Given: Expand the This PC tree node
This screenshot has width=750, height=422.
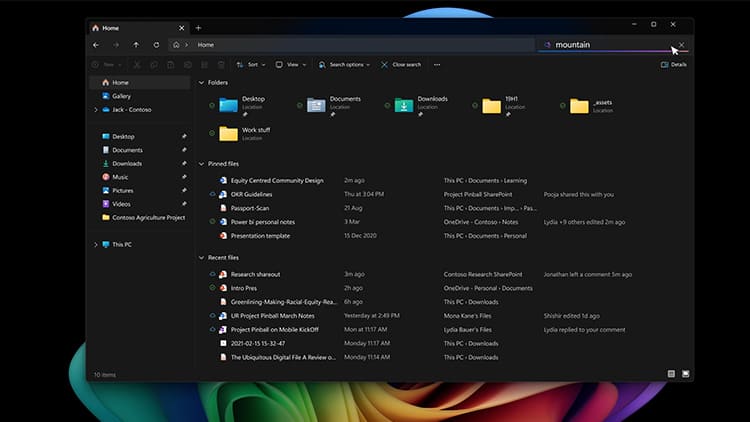Looking at the screenshot, I should pyautogui.click(x=96, y=244).
